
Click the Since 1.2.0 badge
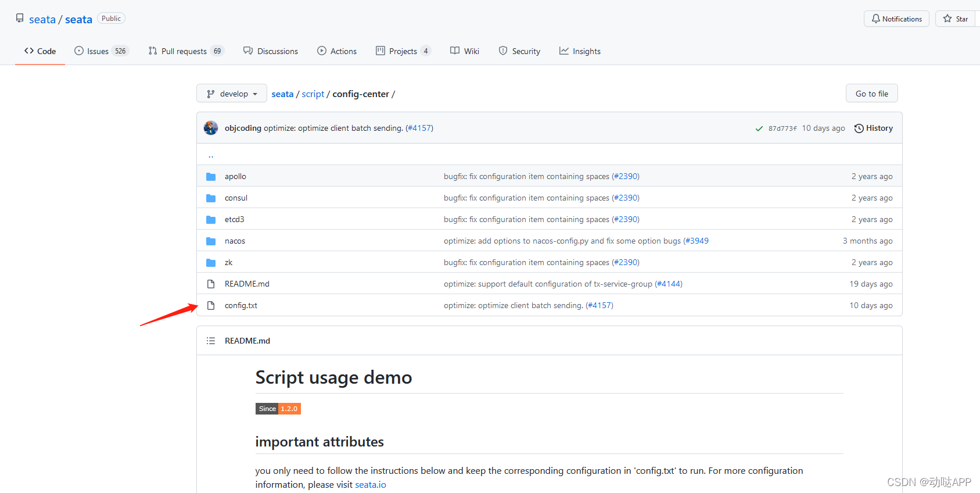[278, 409]
